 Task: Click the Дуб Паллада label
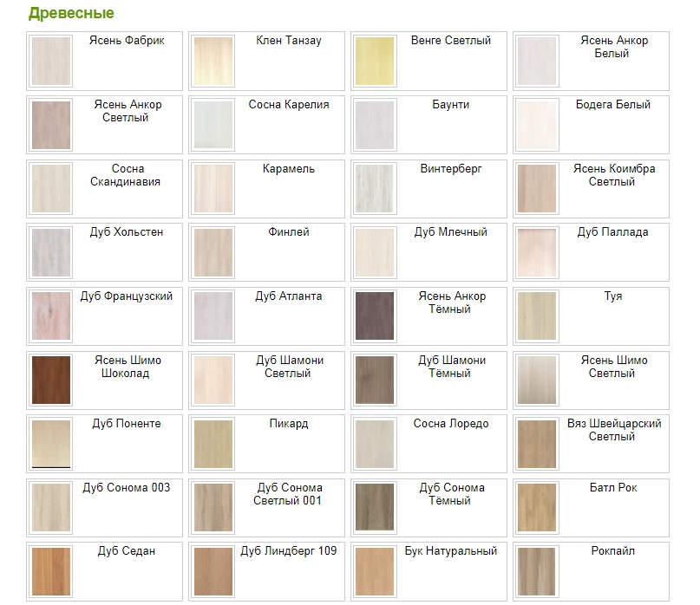[612, 232]
